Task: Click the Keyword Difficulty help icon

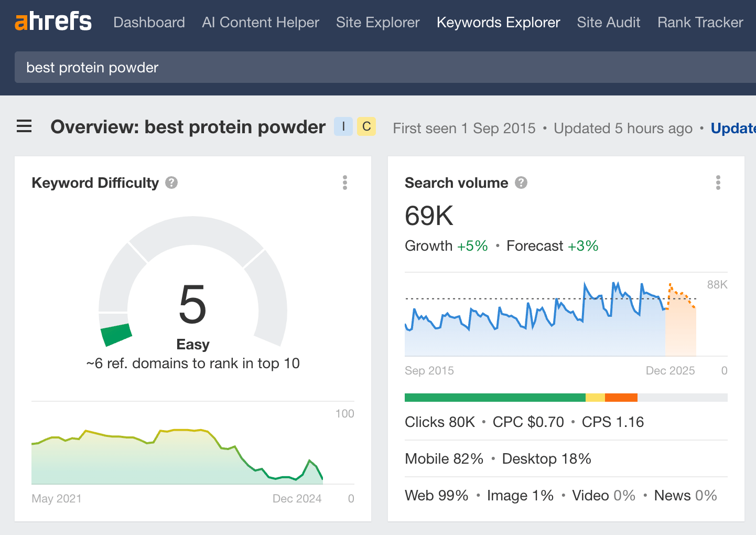Action: (171, 183)
